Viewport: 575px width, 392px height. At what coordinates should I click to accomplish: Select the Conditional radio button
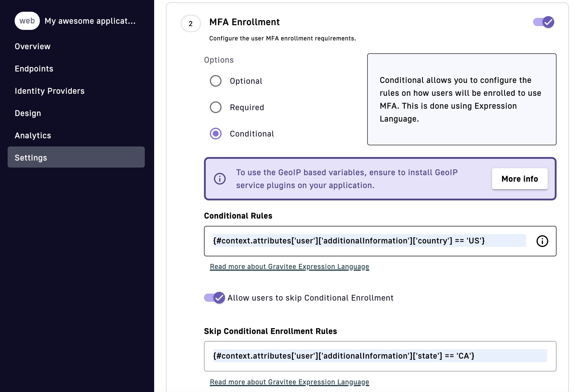point(216,134)
